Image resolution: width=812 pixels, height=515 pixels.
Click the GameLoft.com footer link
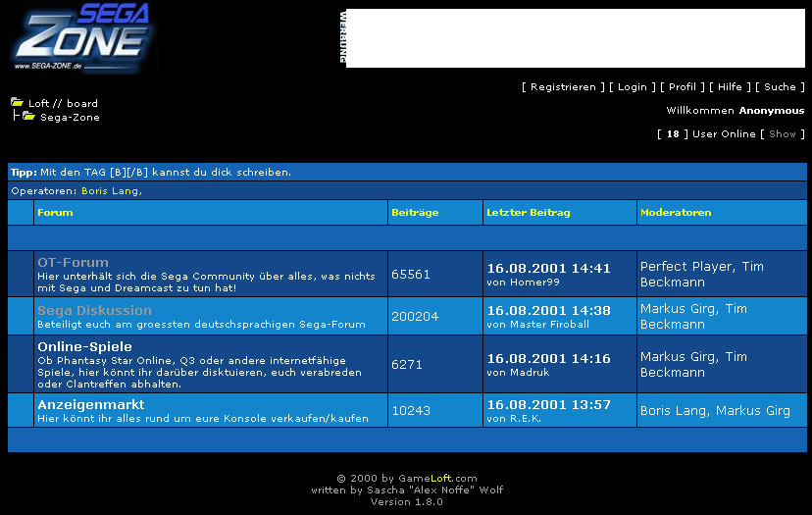coord(437,479)
